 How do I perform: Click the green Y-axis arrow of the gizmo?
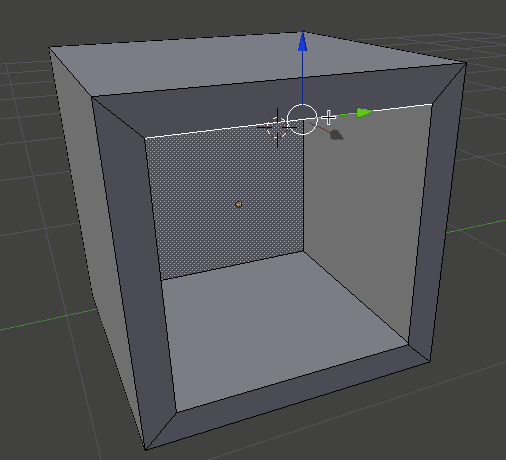[x=364, y=113]
